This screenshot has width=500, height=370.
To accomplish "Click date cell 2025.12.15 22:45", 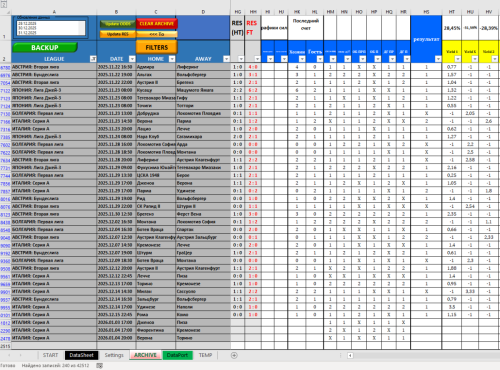I will click(116, 315).
